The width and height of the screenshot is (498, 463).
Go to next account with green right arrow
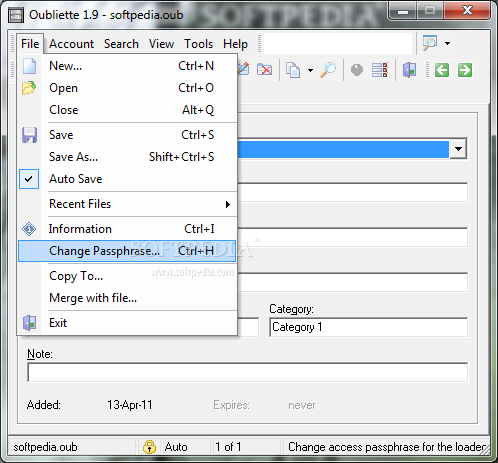tap(465, 70)
